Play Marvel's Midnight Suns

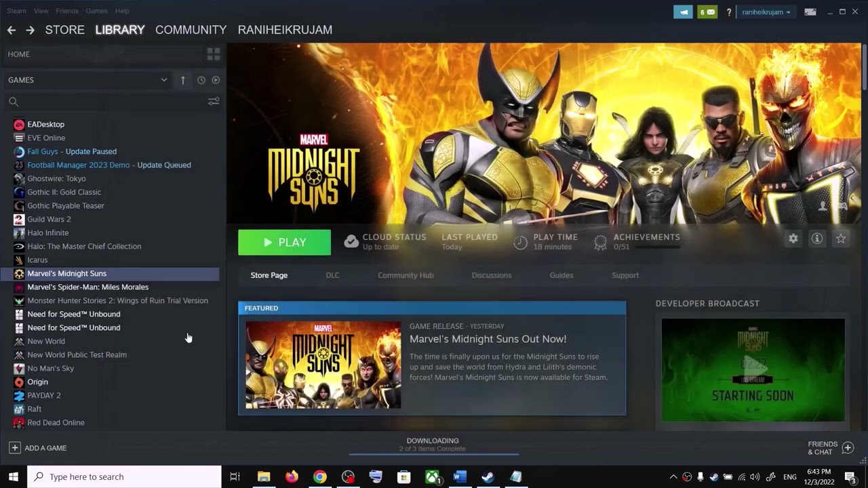click(284, 243)
